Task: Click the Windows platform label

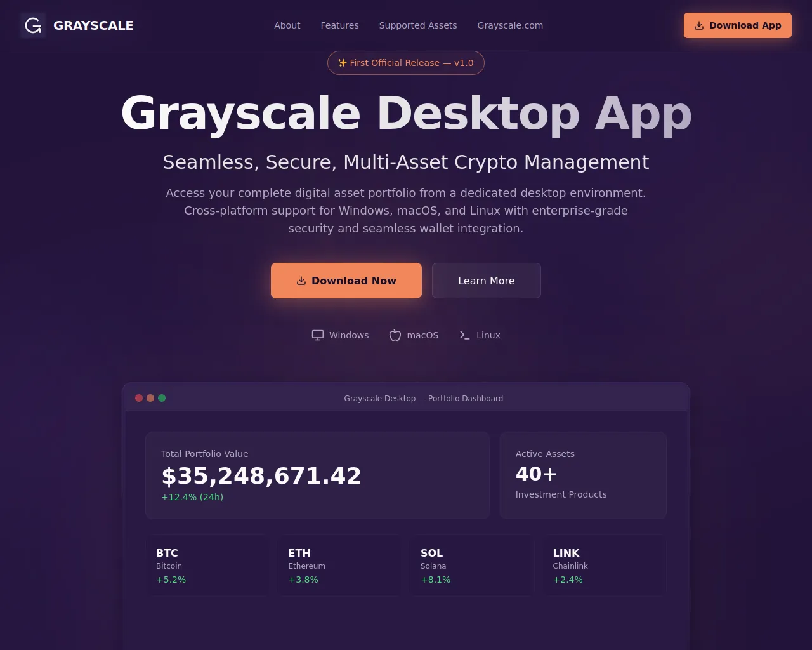Action: (349, 335)
